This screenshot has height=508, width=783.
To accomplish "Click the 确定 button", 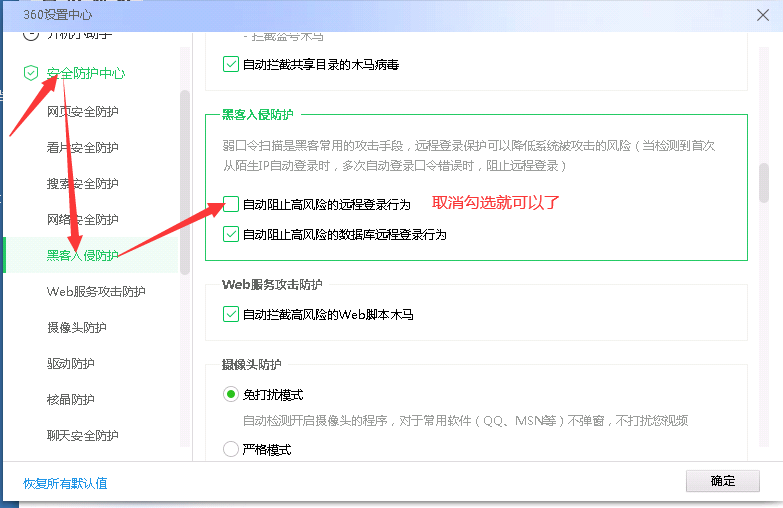I will click(723, 481).
